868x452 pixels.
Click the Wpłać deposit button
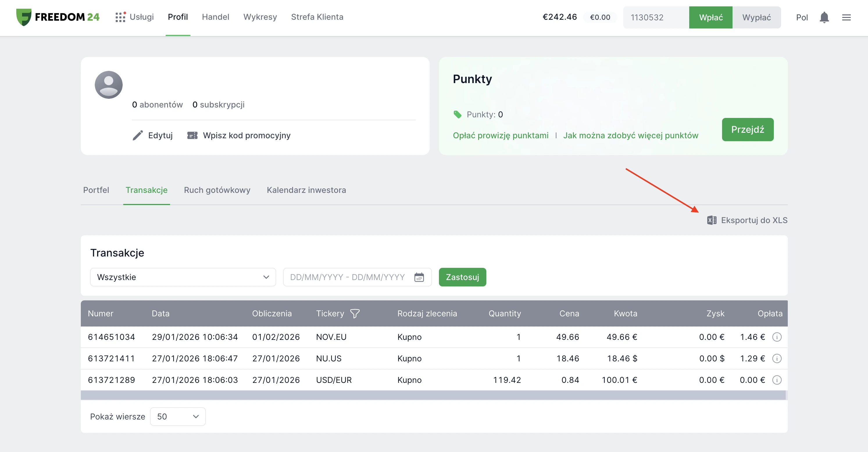tap(710, 17)
